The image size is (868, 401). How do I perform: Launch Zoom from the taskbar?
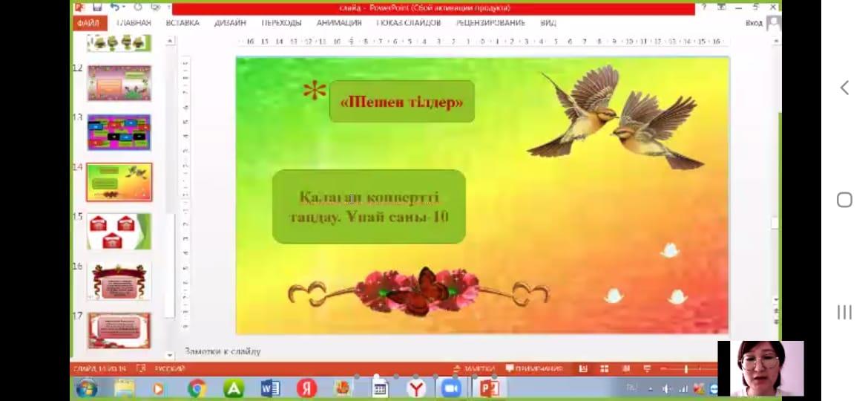[x=450, y=388]
